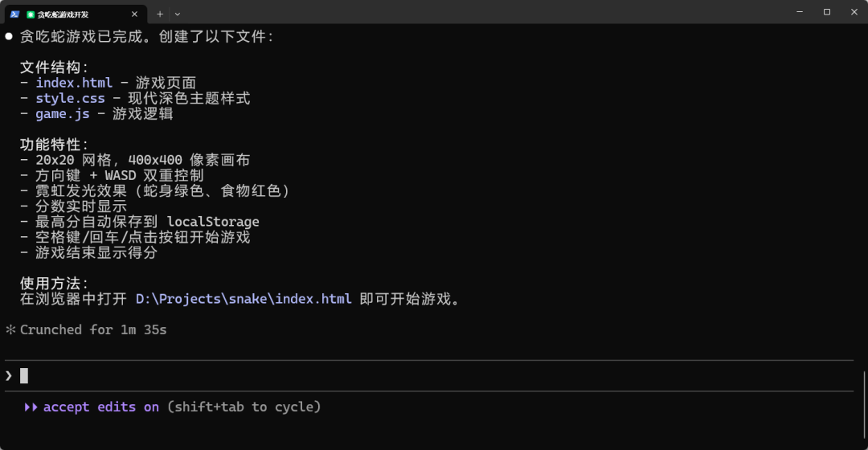This screenshot has width=868, height=450.
Task: Click the green icon beside the tab title
Action: (x=30, y=14)
